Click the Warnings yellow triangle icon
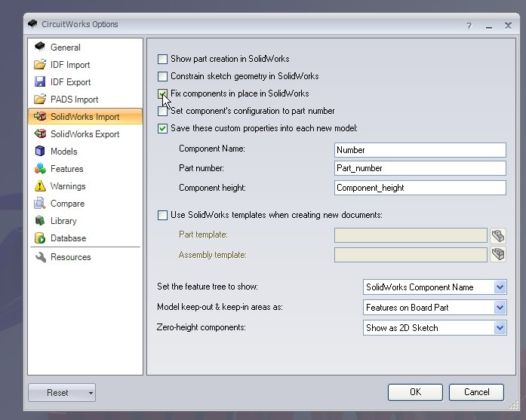 pos(40,185)
